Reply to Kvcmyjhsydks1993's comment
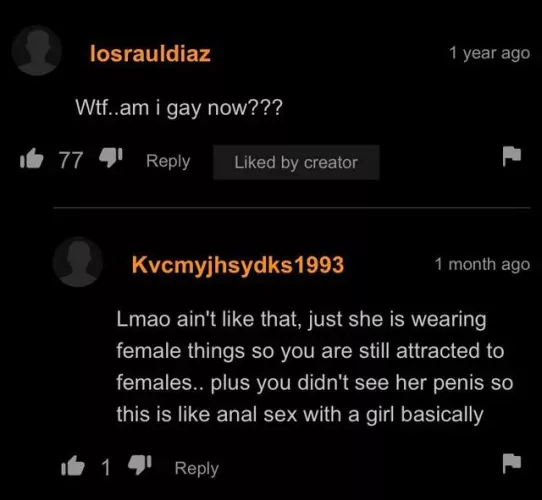542x500 pixels. coord(197,469)
